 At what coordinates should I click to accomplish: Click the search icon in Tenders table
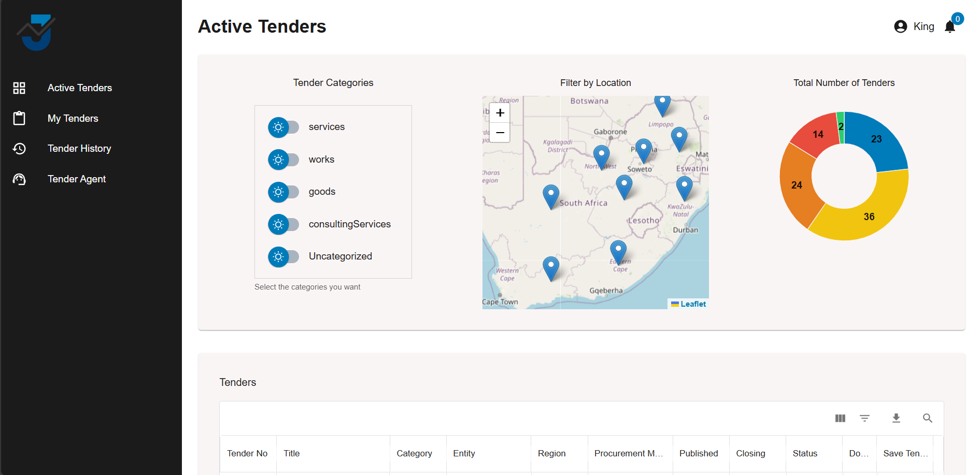927,418
